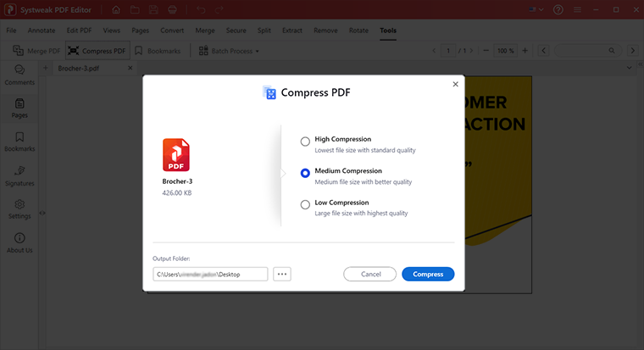Click the blue Compress button
The width and height of the screenshot is (644, 350).
(x=428, y=275)
